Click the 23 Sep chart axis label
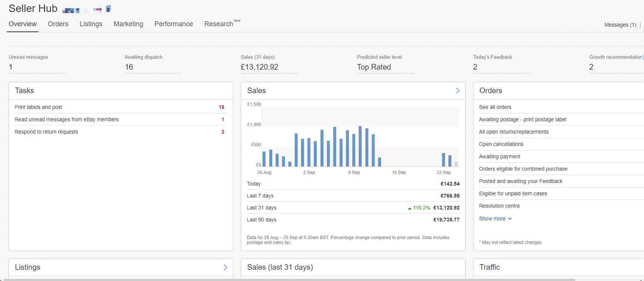Viewport: 644px width, 281px height. 444,172
